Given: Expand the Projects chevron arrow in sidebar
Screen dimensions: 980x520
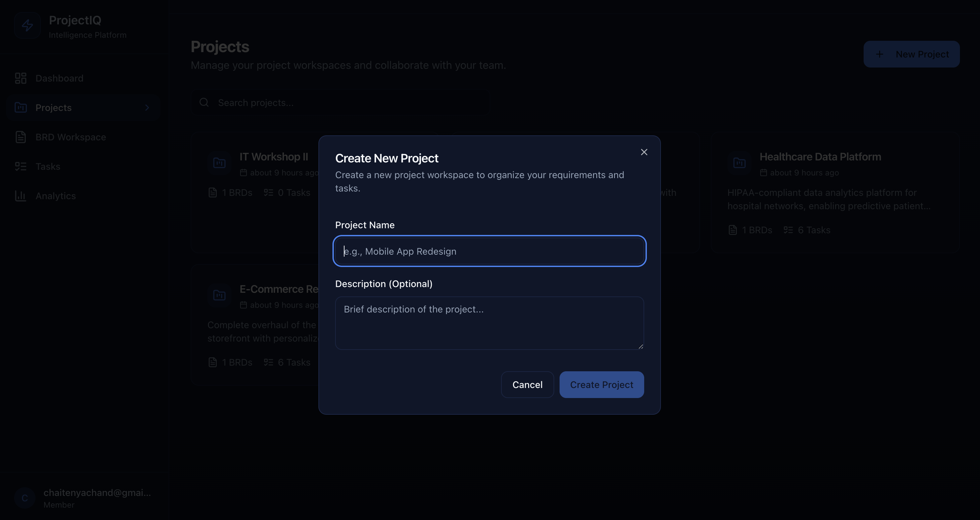Looking at the screenshot, I should (x=147, y=108).
